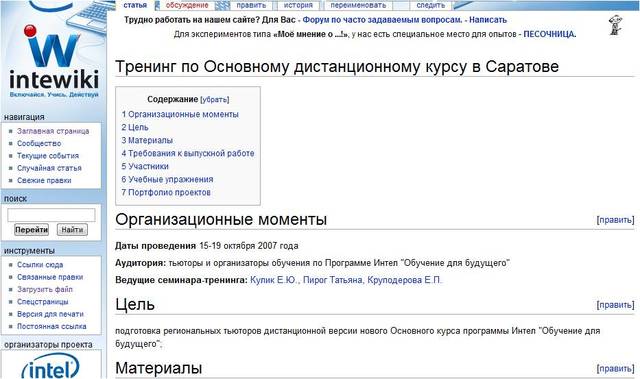Click the Intel logo under организаторы проекта
The image size is (640, 379).
tap(51, 366)
